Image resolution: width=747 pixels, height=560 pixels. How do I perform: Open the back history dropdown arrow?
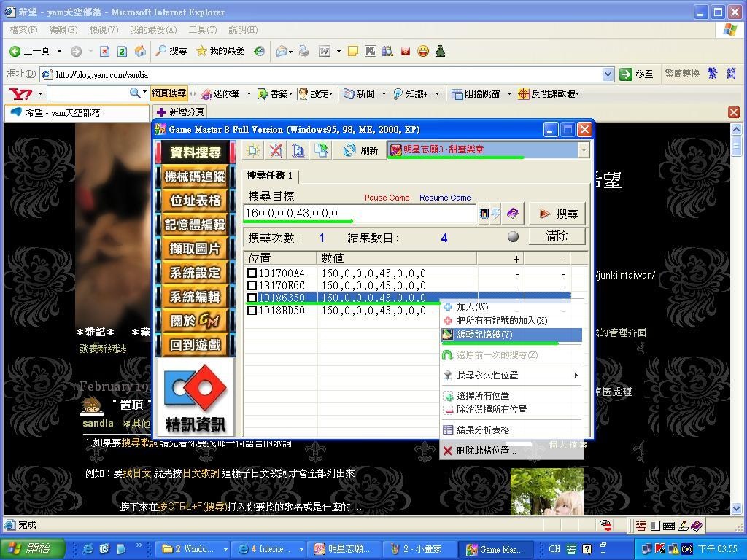(59, 51)
